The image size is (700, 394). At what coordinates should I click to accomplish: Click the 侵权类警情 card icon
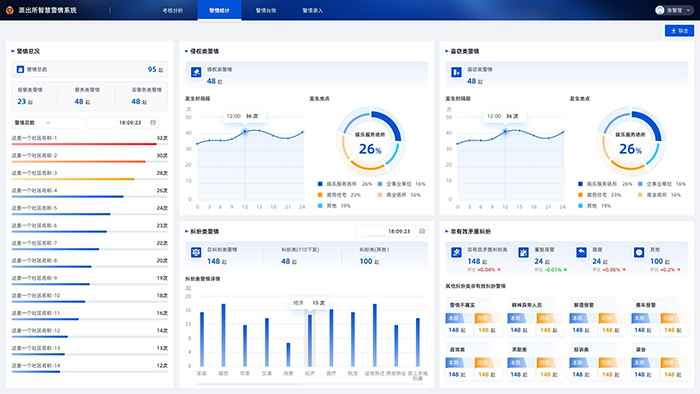(x=196, y=72)
